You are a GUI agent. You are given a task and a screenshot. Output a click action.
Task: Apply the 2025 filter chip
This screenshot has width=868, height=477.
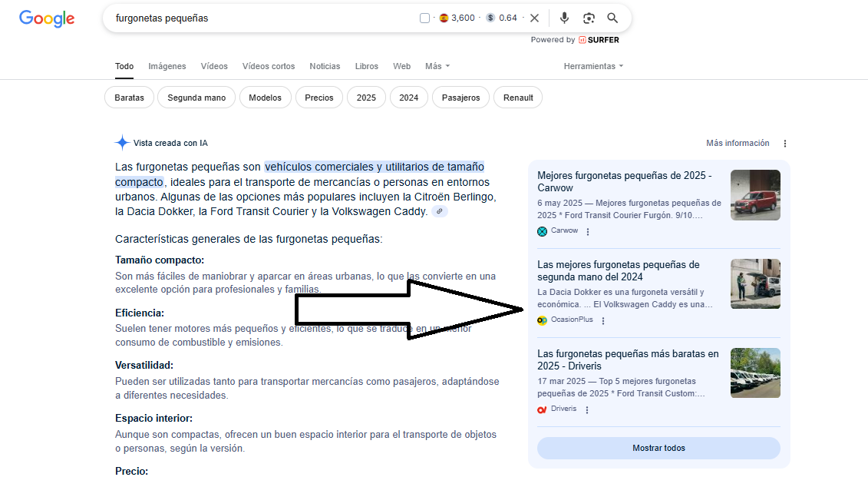(x=367, y=98)
